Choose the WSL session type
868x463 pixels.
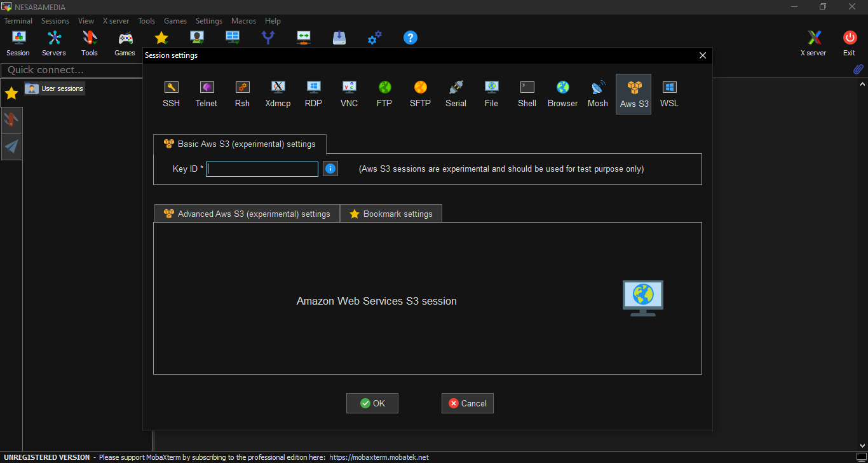point(669,93)
